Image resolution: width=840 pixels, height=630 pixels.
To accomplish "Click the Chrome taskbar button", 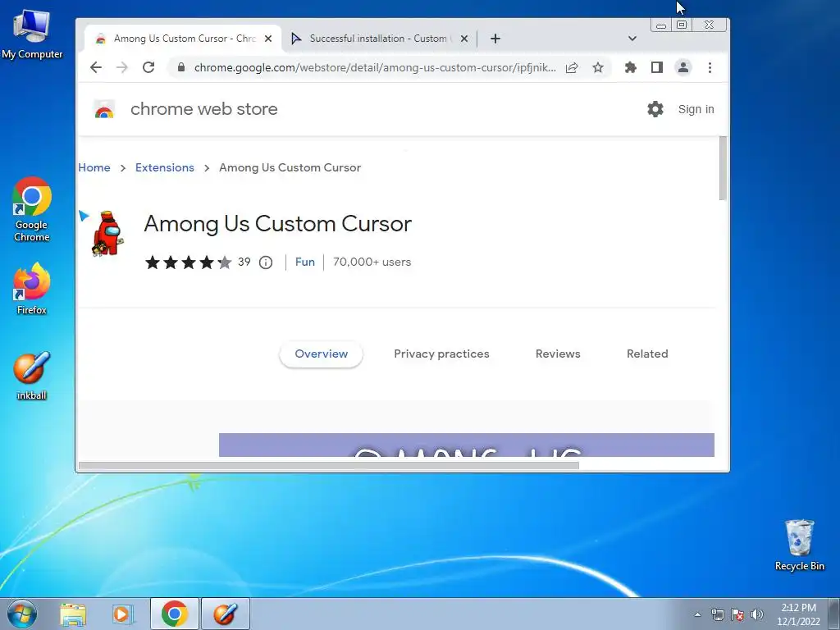I will point(175,614).
